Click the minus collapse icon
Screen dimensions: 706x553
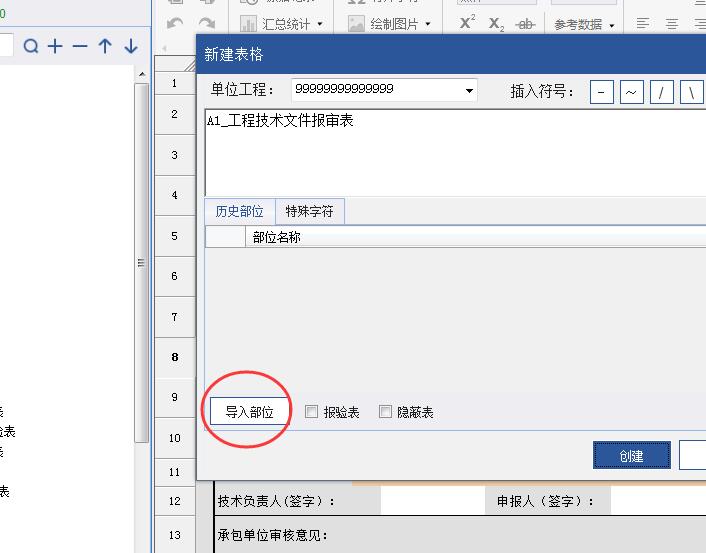[80, 46]
